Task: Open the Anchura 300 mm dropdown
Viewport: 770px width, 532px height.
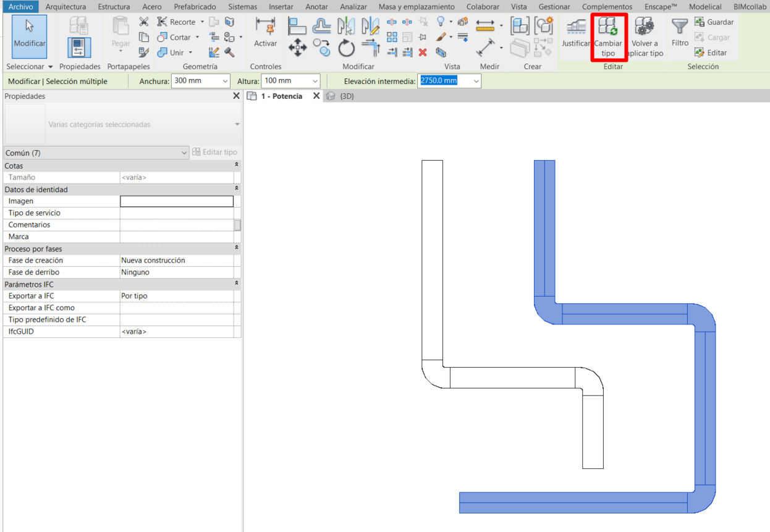Action: click(x=224, y=81)
